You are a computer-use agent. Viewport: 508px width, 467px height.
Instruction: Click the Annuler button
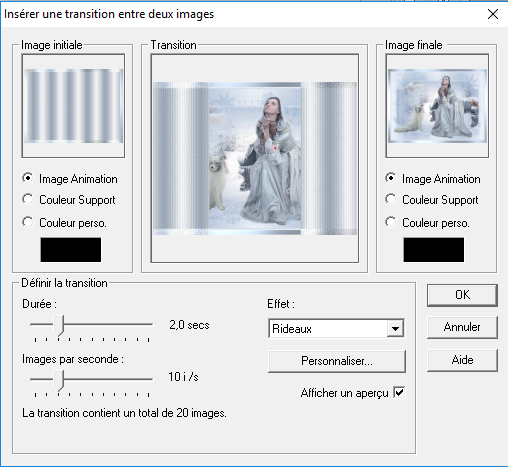coord(462,327)
